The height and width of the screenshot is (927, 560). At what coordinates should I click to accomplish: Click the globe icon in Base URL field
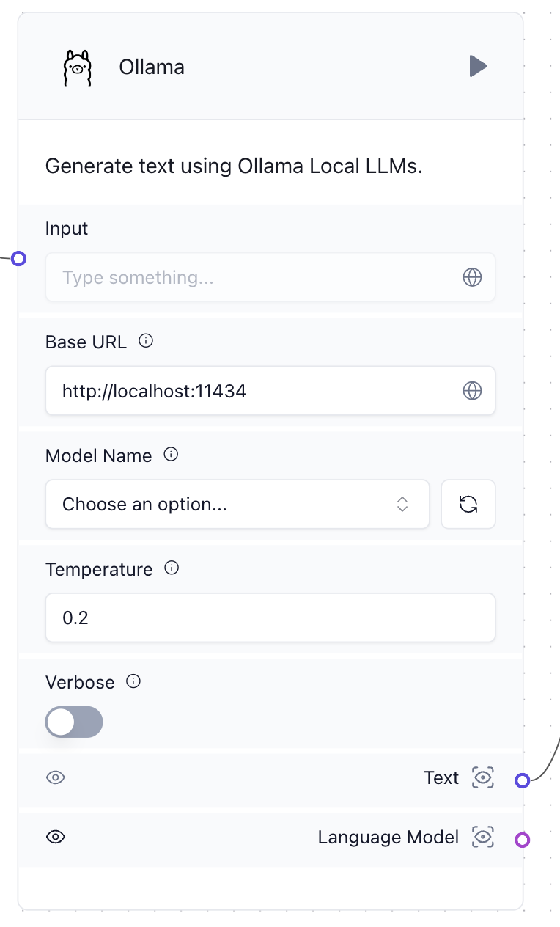pos(472,391)
